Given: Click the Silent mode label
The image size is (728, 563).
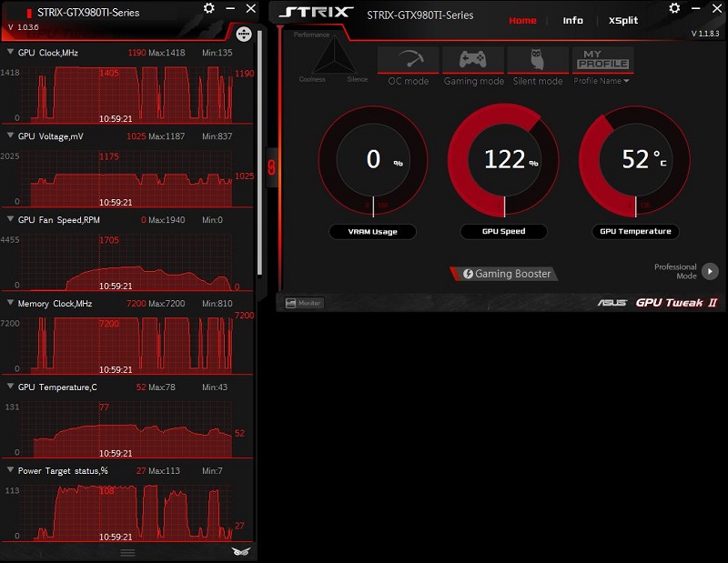Looking at the screenshot, I should pos(538,81).
